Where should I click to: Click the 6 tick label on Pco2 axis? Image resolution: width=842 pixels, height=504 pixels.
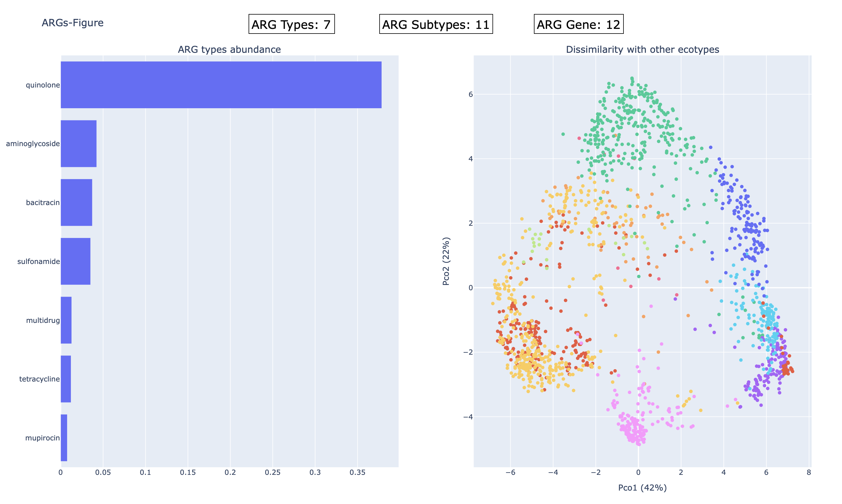click(470, 94)
